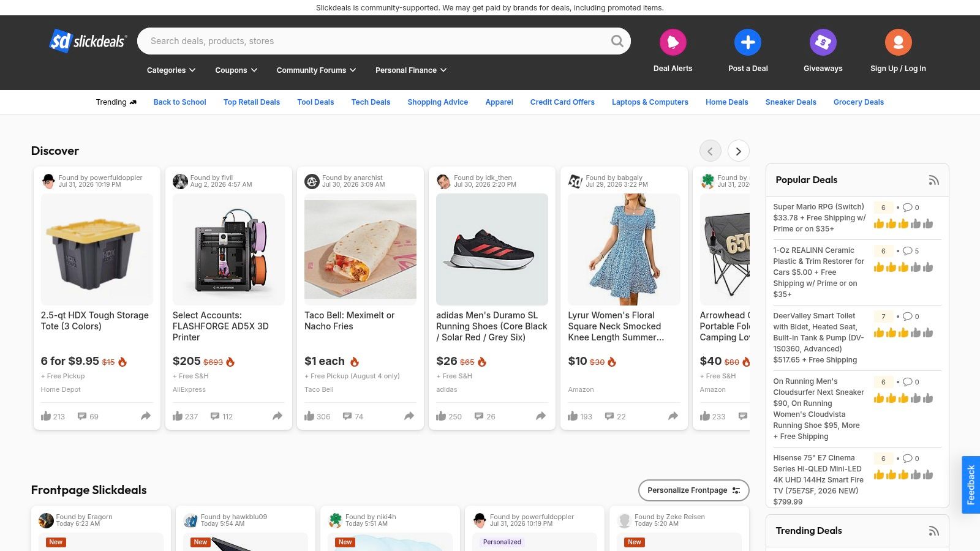This screenshot has height=551, width=980.
Task: Go to Top Retail Deals
Action: [252, 102]
